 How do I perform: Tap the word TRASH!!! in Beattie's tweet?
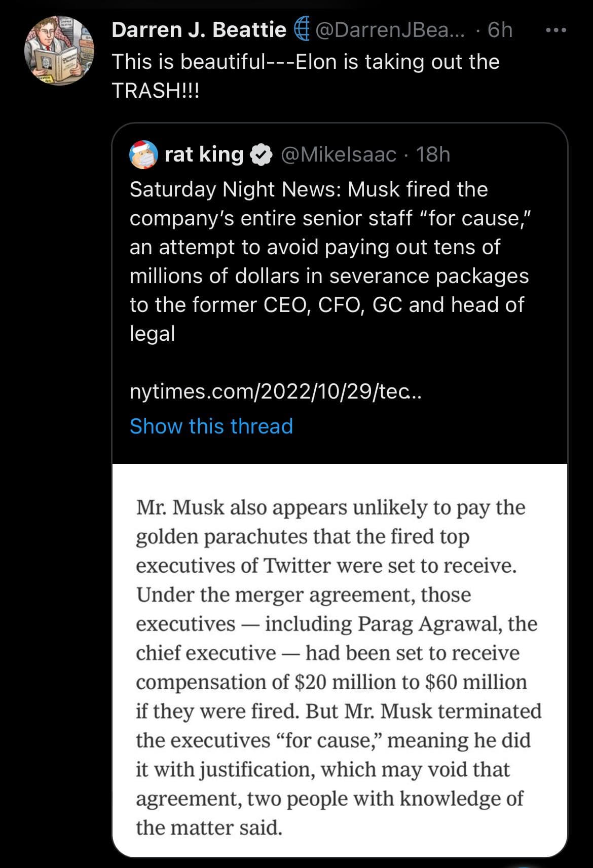[156, 91]
